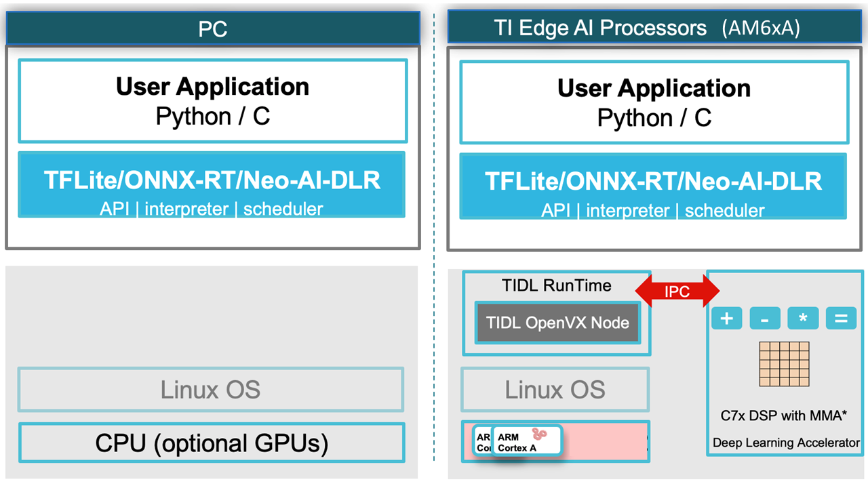Screen dimensions: 868x488
Task: Click the pink swirl logo on ARM Cortex A card
Action: (540, 434)
